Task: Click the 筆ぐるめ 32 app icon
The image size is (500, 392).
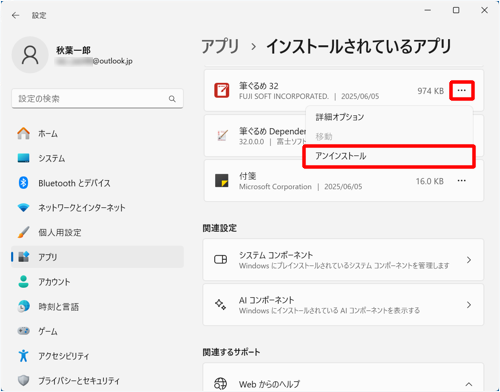Action: coord(222,90)
